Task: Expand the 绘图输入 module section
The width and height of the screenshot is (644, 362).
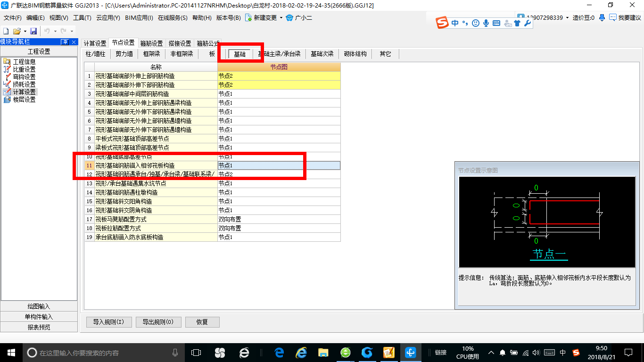Action: 39,306
